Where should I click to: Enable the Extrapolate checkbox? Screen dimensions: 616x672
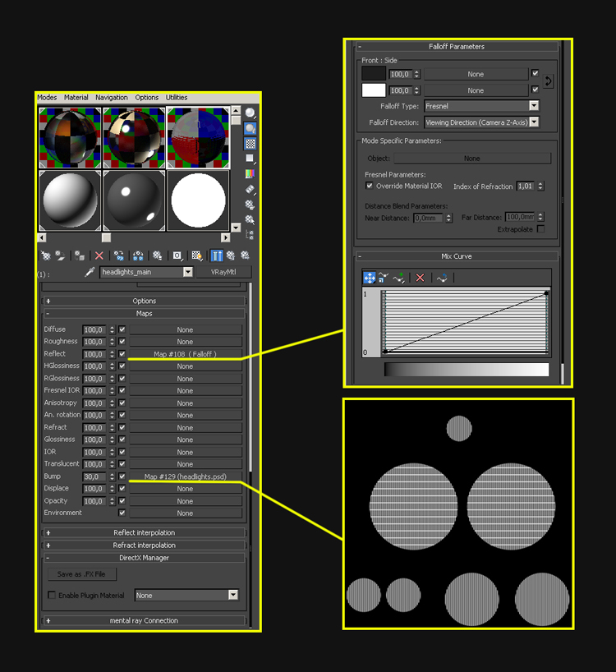[540, 229]
